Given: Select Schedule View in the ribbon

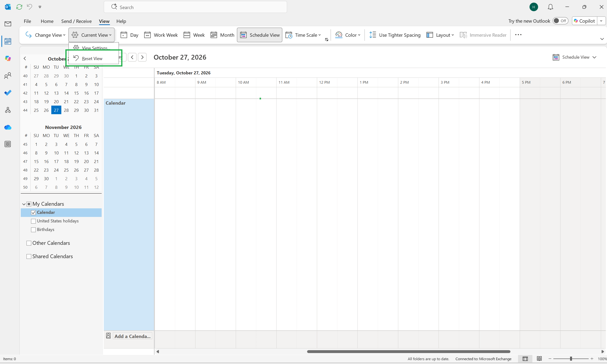Looking at the screenshot, I should coord(259,35).
